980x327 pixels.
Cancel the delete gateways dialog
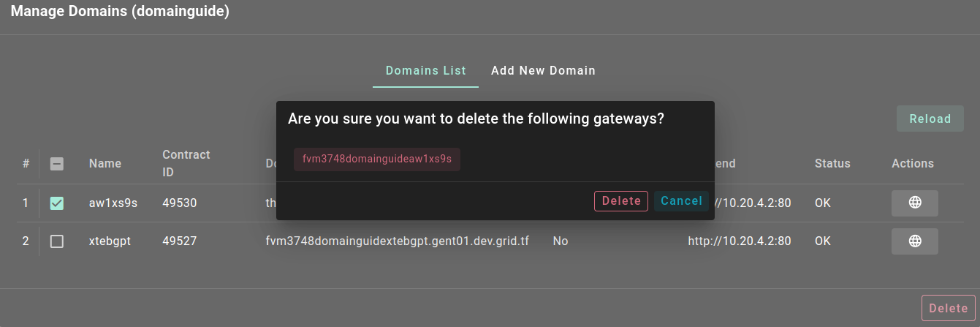(x=681, y=201)
